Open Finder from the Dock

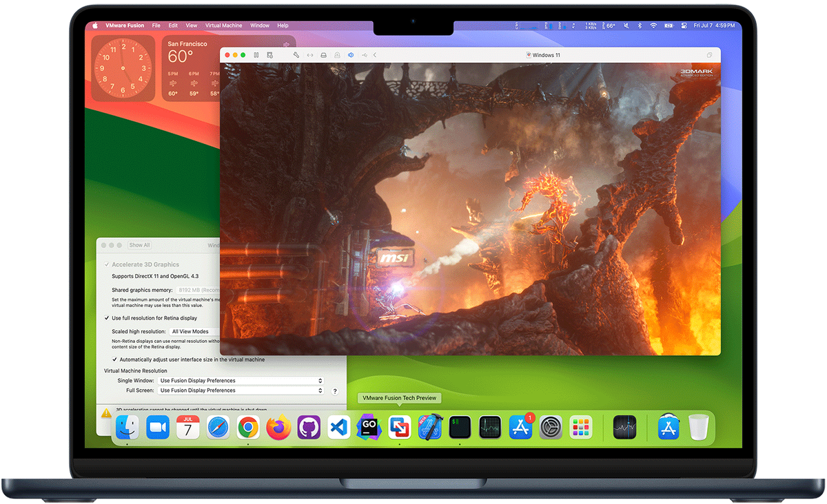tap(127, 428)
